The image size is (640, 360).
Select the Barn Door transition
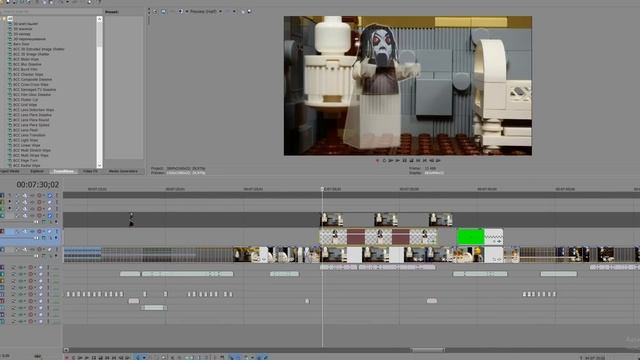pos(21,44)
